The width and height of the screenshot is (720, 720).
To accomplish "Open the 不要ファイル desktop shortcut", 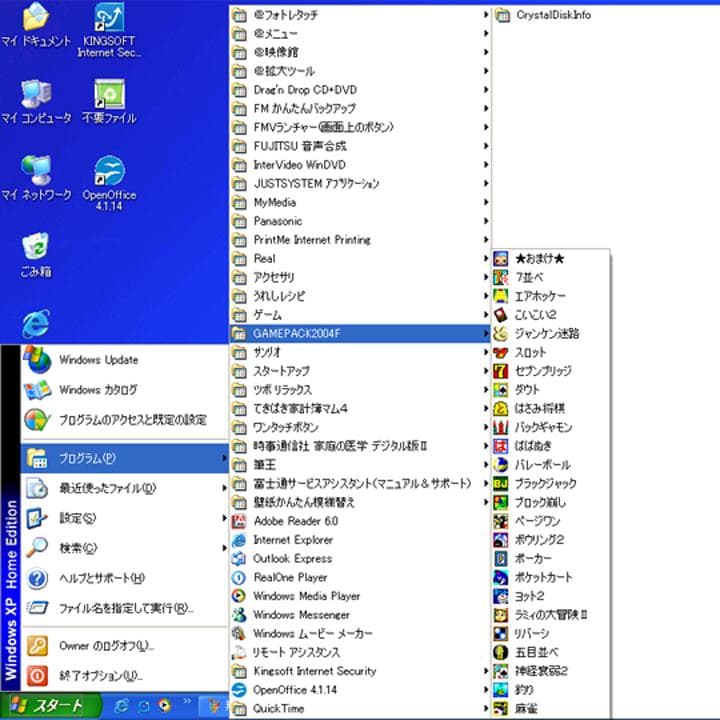I will pos(109,102).
